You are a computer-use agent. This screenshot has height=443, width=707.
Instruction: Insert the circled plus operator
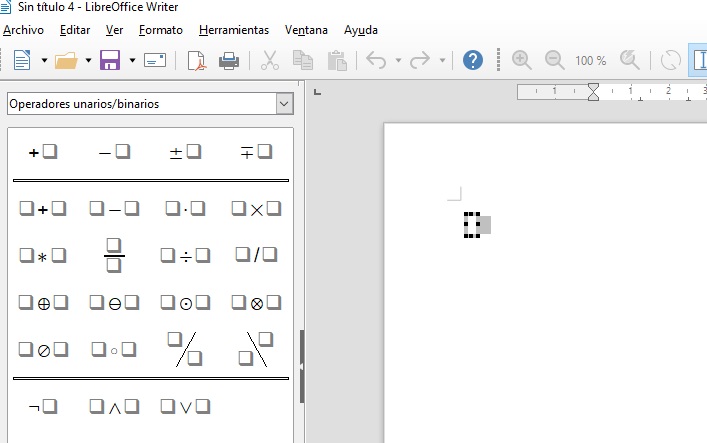[43, 302]
